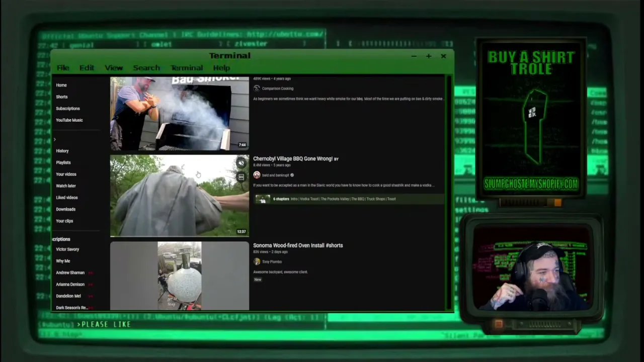Minimize the Terminal window

[414, 56]
